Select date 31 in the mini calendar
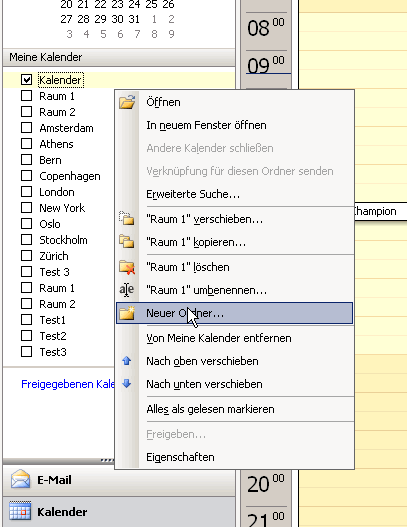 point(134,19)
